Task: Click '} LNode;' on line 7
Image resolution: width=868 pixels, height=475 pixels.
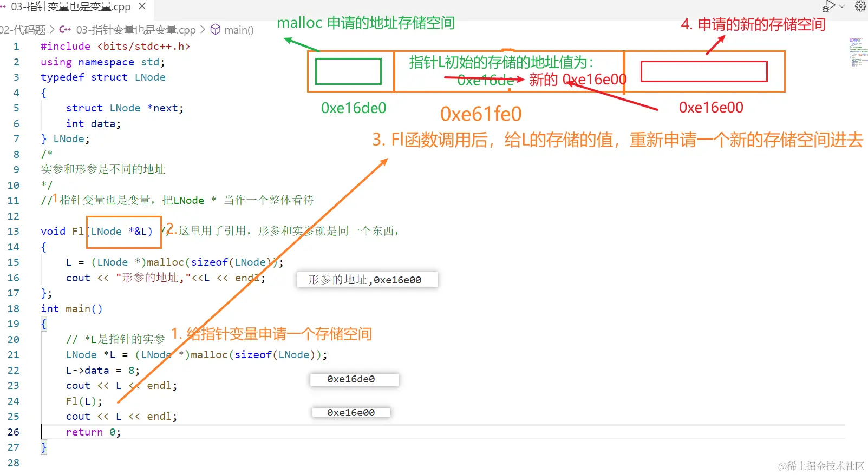Action: (x=65, y=139)
